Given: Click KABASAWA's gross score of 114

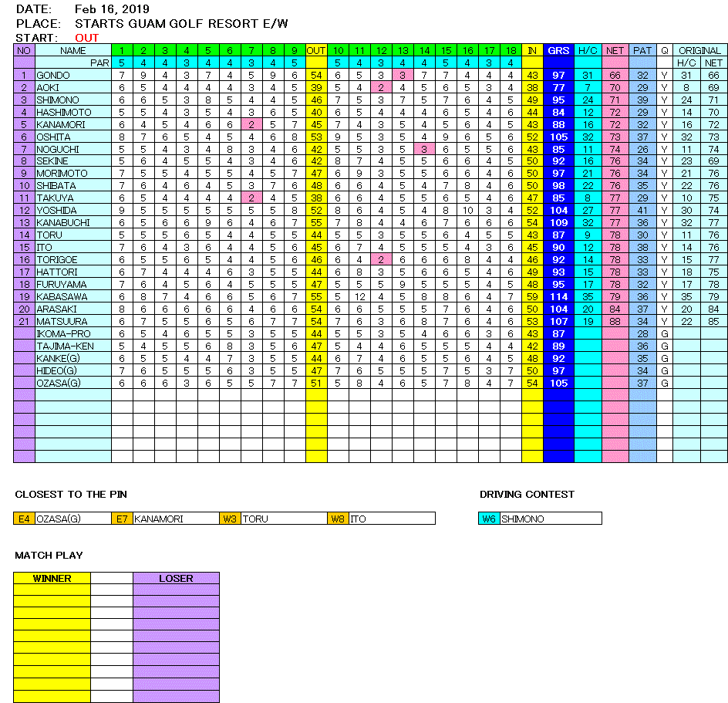Looking at the screenshot, I should [558, 296].
